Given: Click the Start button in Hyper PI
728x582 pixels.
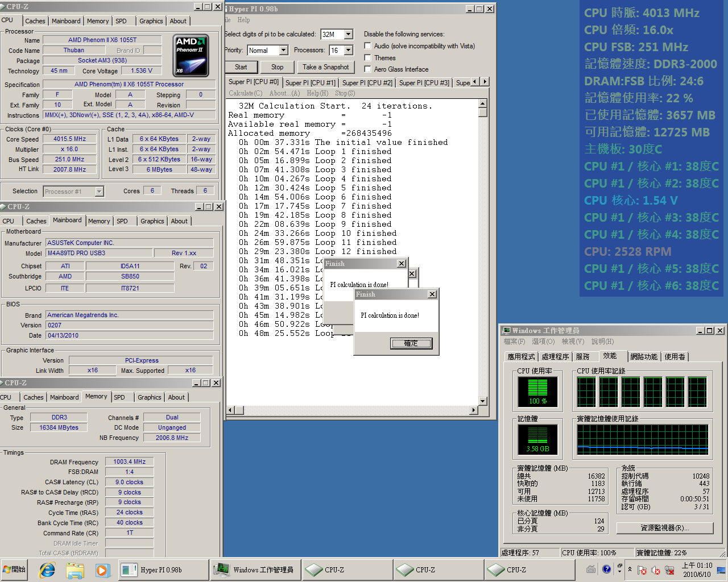Looking at the screenshot, I should coord(241,67).
